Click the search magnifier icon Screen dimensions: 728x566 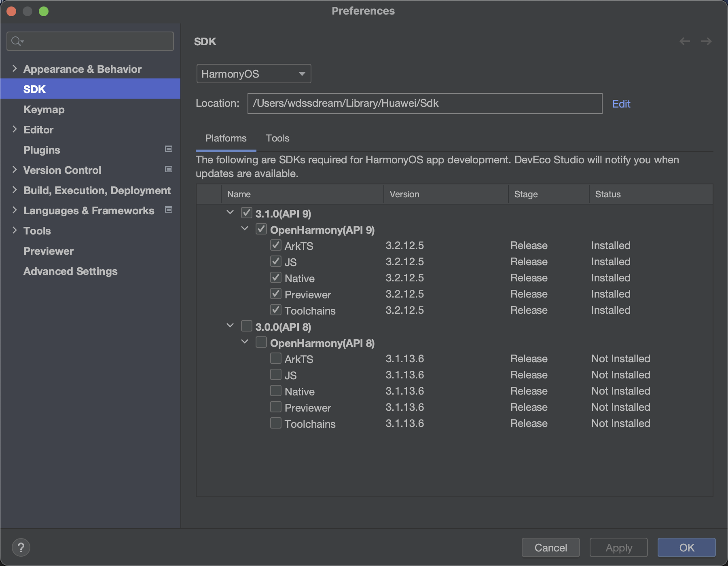pos(17,41)
